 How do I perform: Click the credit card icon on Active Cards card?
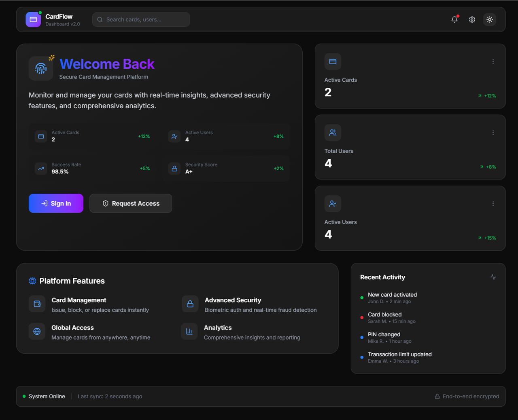coord(333,61)
